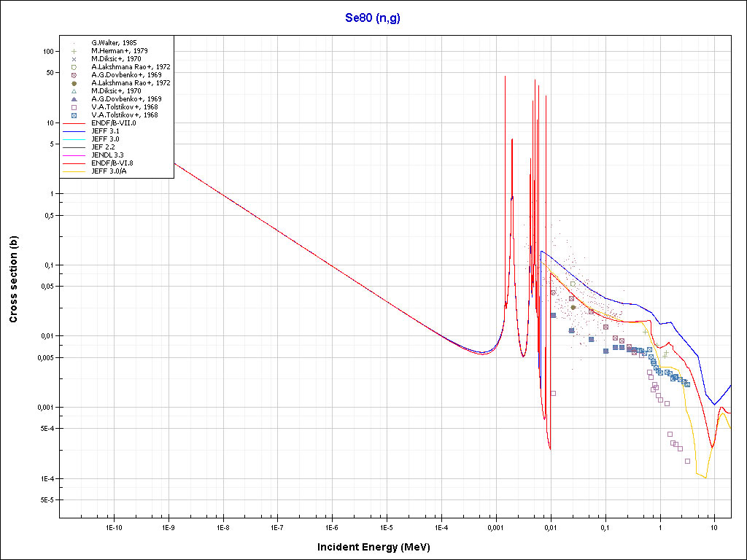
Task: Select filled olive circle marker in the legend
Action: click(74, 83)
